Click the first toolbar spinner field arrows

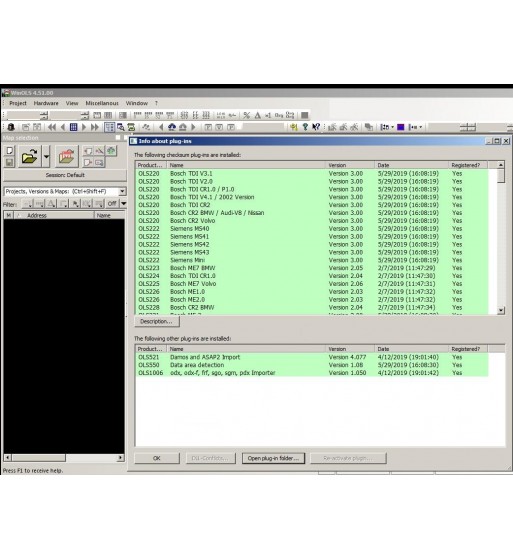(44, 115)
